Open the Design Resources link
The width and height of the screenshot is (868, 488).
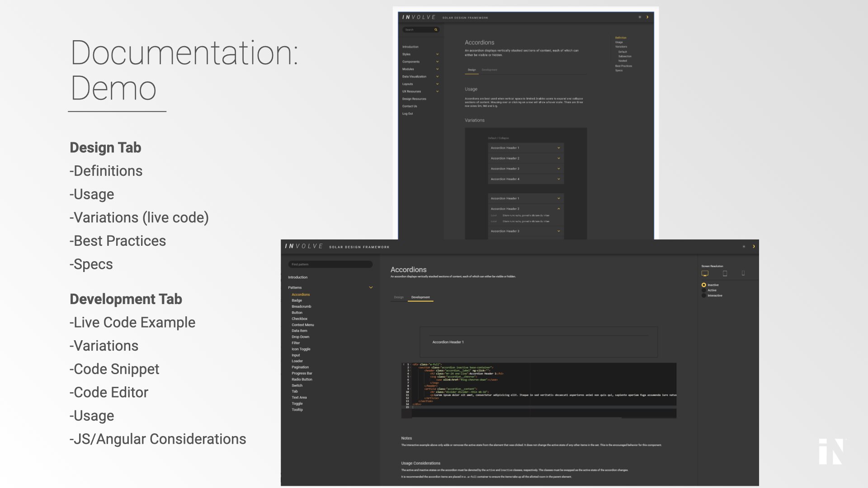point(414,99)
